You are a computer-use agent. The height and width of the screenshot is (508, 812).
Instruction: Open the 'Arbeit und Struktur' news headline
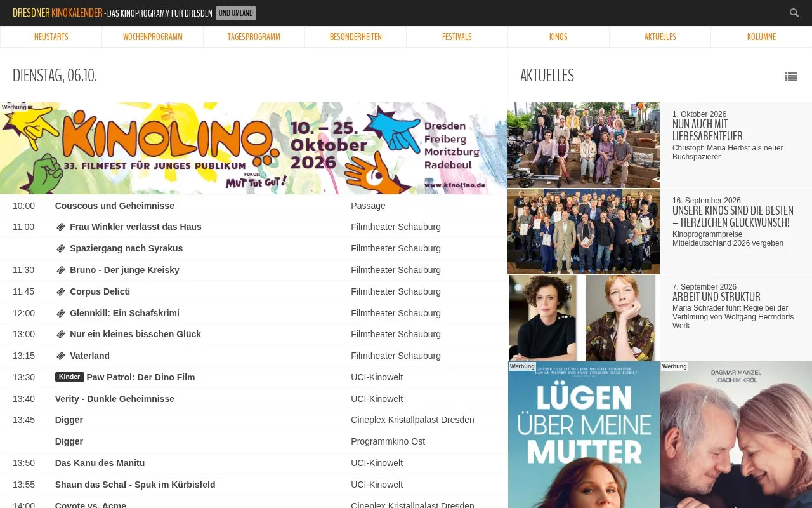click(716, 297)
